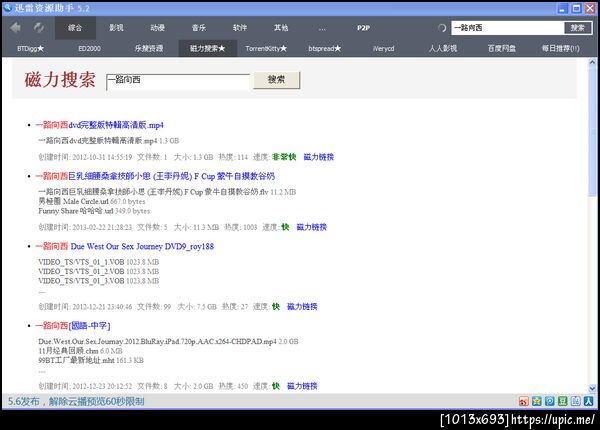Select the TorrentKitty★ source tab
600x430 pixels.
[266, 49]
